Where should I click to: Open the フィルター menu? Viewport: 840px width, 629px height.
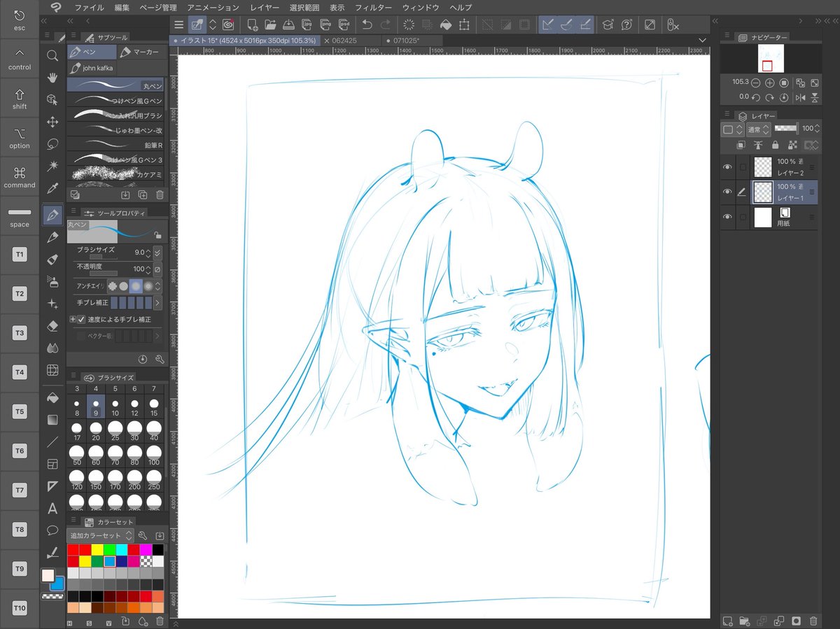click(x=373, y=7)
